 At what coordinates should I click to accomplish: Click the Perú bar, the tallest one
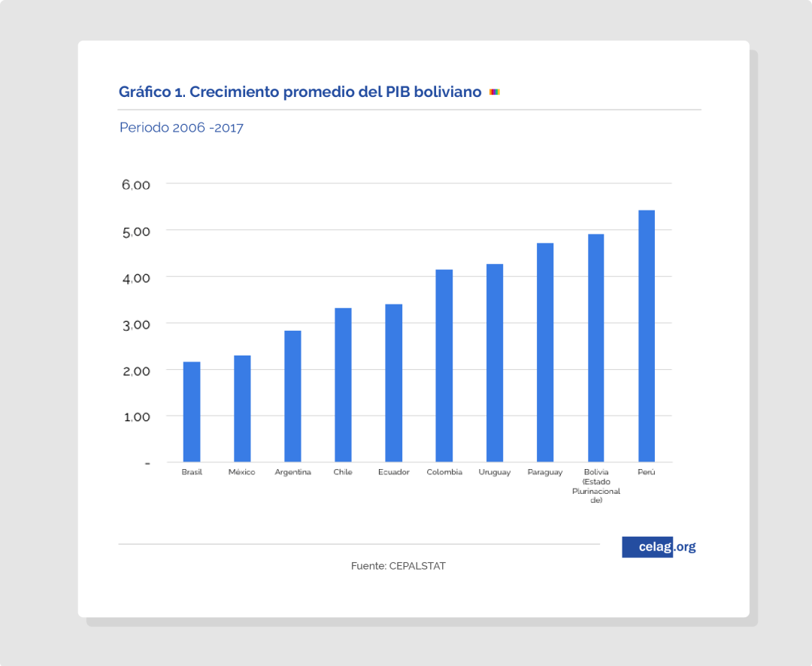(647, 336)
